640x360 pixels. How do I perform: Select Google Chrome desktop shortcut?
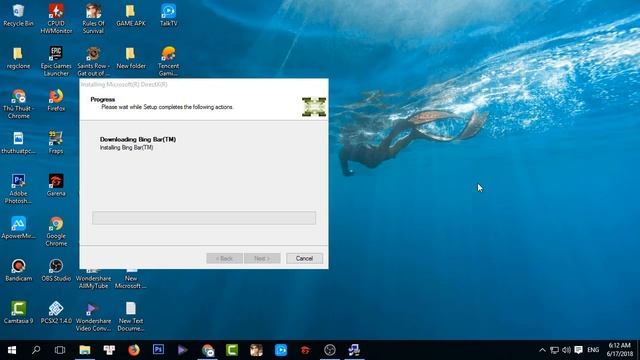tap(56, 231)
